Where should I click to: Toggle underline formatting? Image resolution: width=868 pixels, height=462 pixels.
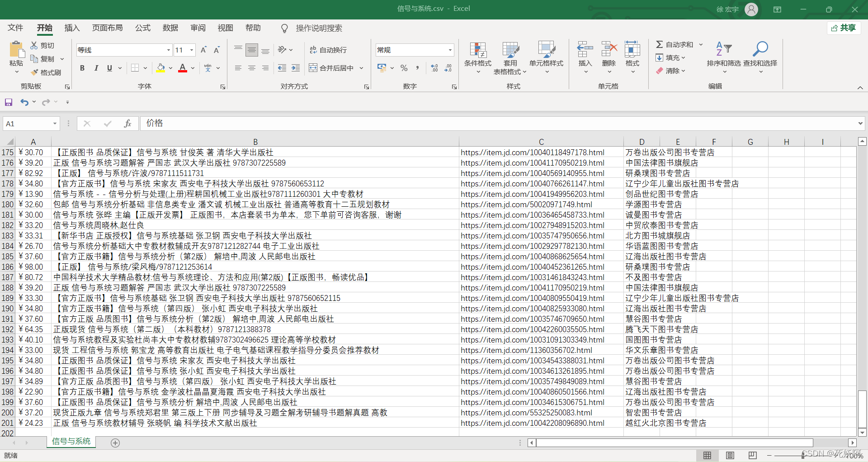click(109, 68)
